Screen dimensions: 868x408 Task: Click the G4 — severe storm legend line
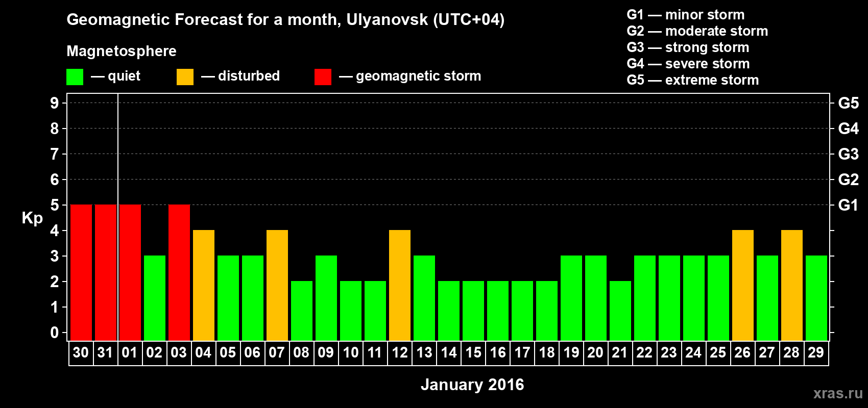[x=688, y=64]
